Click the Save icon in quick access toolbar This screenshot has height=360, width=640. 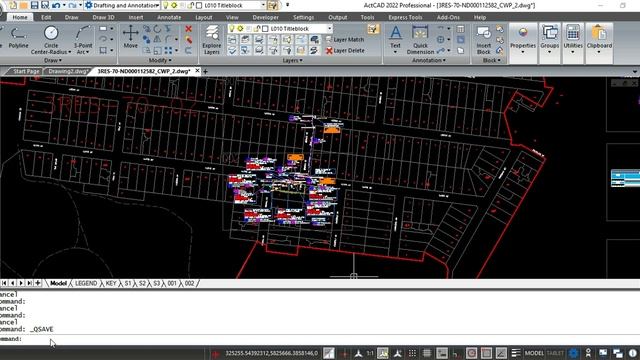34,5
